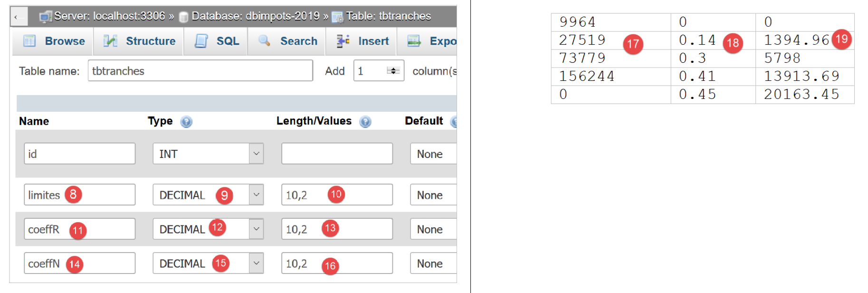
Task: Click the help icon next to Type
Action: (x=186, y=122)
